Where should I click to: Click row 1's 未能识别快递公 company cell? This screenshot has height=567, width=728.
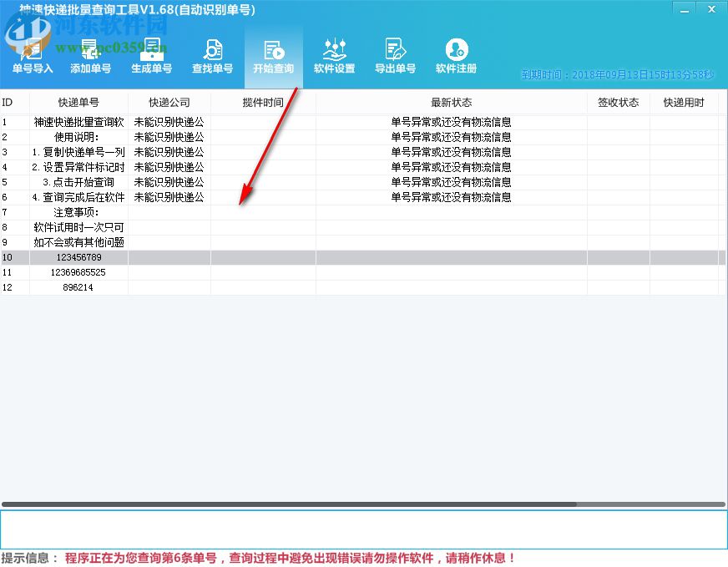(169, 122)
